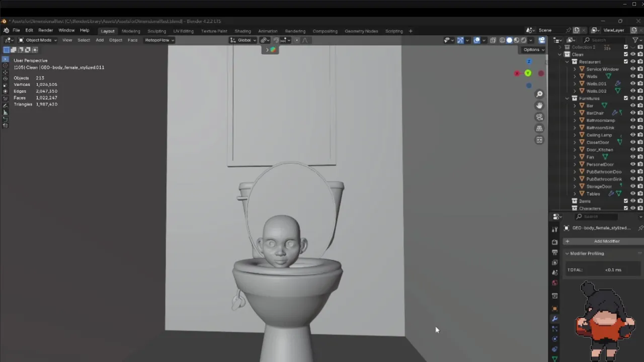Collapse the Furnitures collection tree
644x362 pixels.
click(567, 99)
